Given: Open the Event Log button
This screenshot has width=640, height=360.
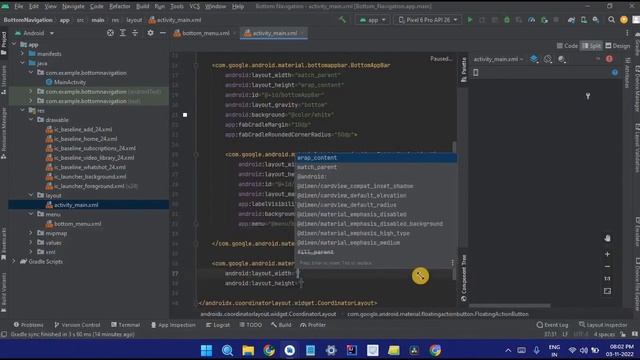Looking at the screenshot, I should (x=552, y=325).
